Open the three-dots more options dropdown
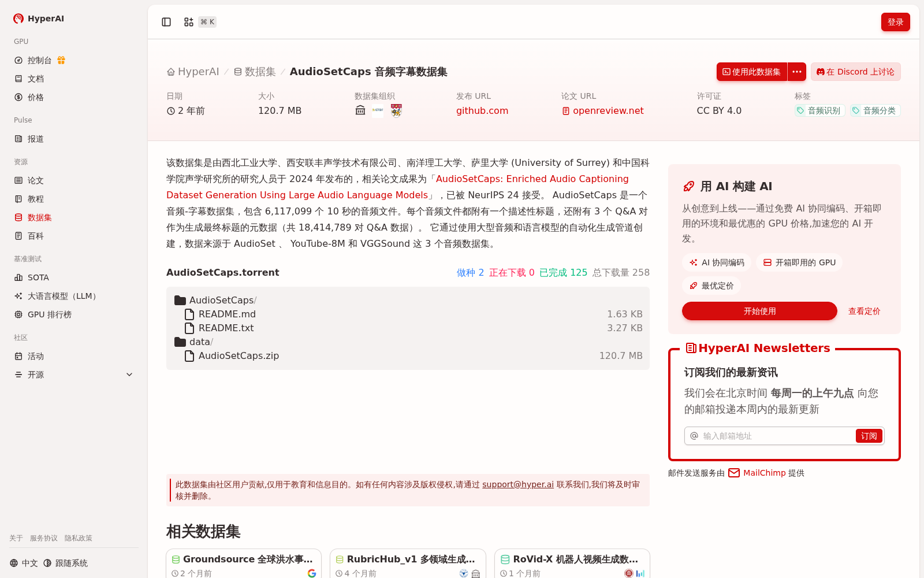The image size is (924, 578). coord(797,72)
